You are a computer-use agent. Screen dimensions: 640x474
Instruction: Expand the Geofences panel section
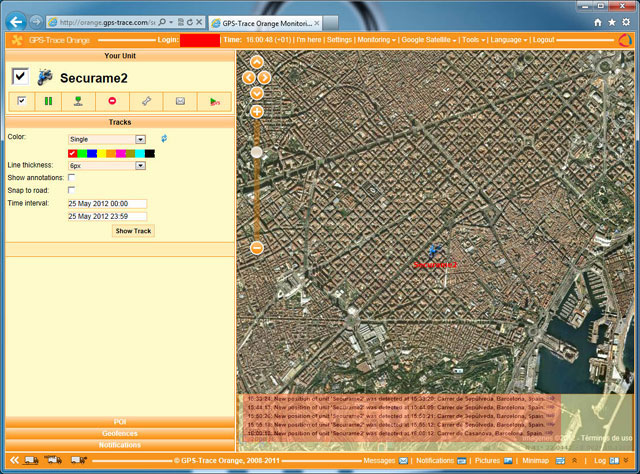tap(120, 433)
